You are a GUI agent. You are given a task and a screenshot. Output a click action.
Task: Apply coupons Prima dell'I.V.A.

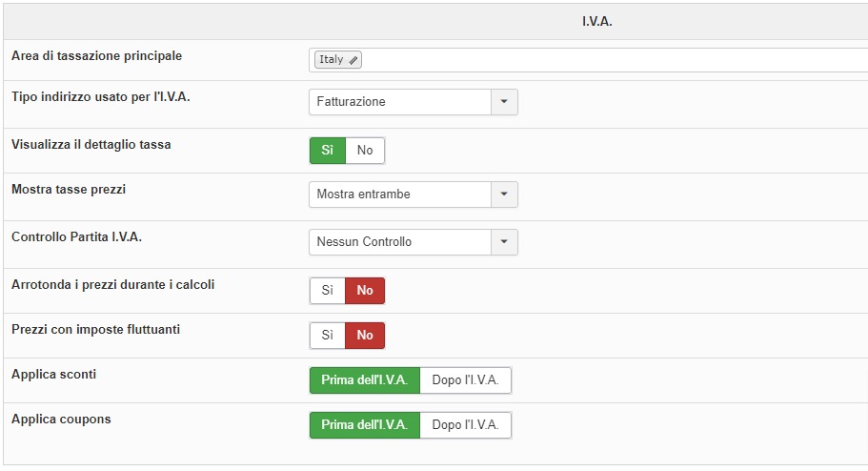point(364,425)
